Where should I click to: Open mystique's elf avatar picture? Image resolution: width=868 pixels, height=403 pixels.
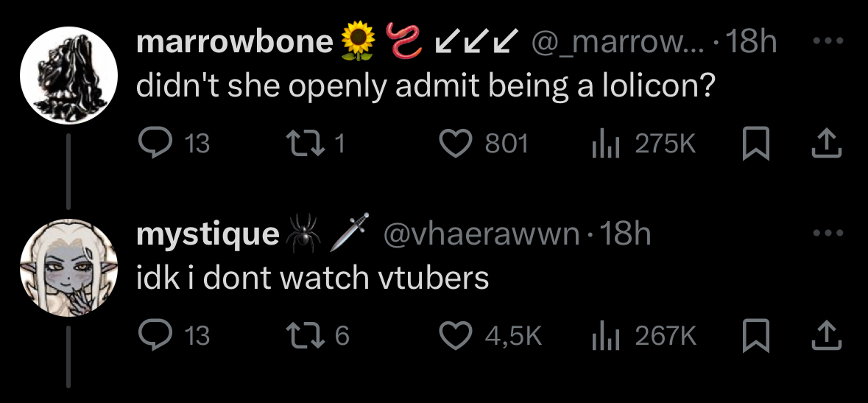tap(68, 267)
